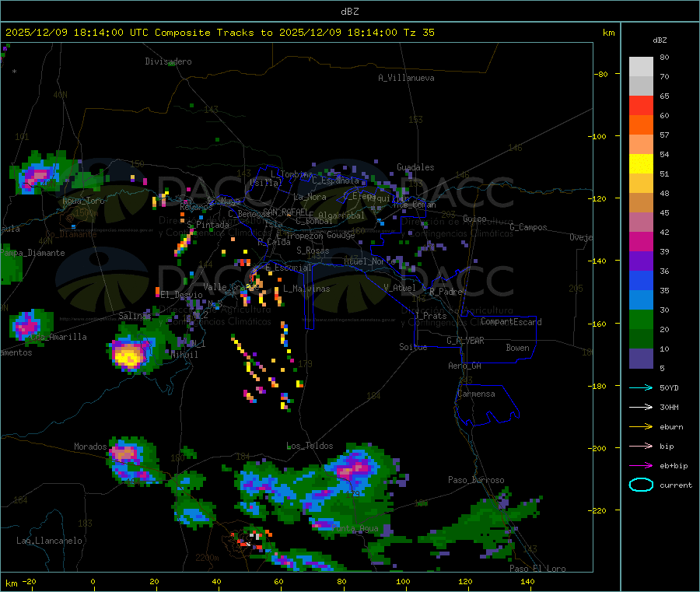Viewport: 700px width, 592px height.
Task: Pick the light gray 70-80 dBZ swatch
Action: tap(641, 67)
